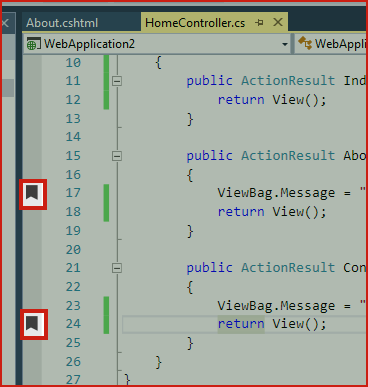This screenshot has width=368, height=387.
Task: Close the HomeController.cs tab
Action: (x=278, y=22)
